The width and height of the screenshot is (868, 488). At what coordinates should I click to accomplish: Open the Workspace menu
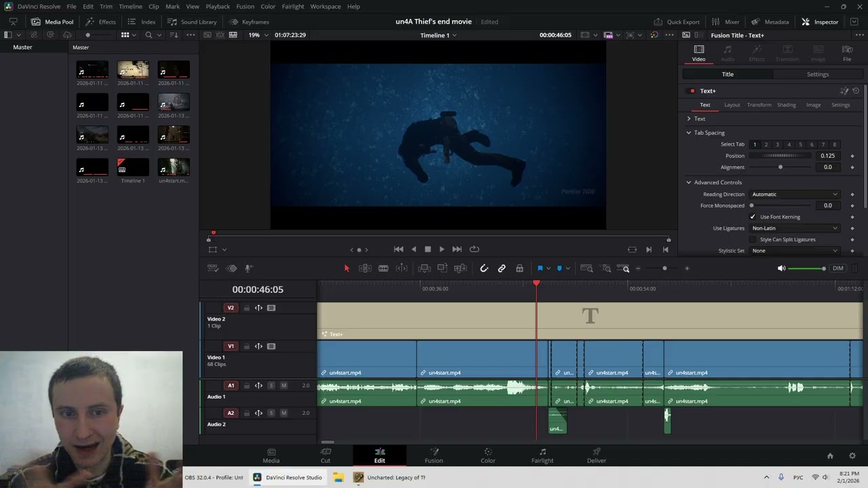(x=325, y=6)
